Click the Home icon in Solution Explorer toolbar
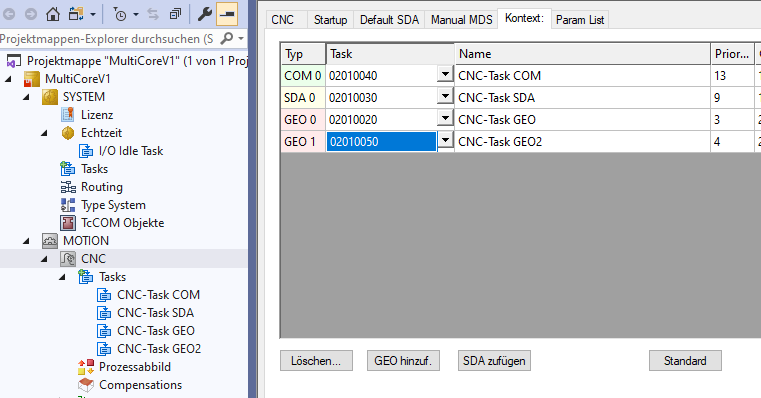Viewport: 761px width, 398px height. coord(53,14)
